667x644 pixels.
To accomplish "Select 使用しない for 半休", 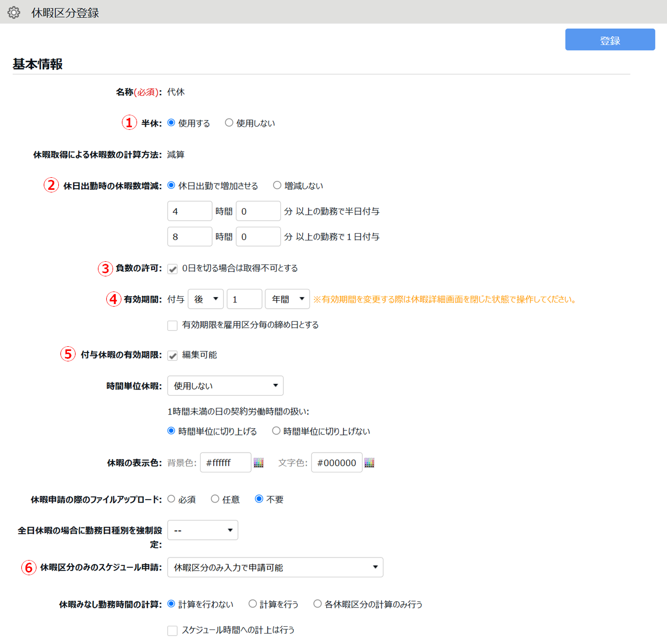I will (229, 123).
